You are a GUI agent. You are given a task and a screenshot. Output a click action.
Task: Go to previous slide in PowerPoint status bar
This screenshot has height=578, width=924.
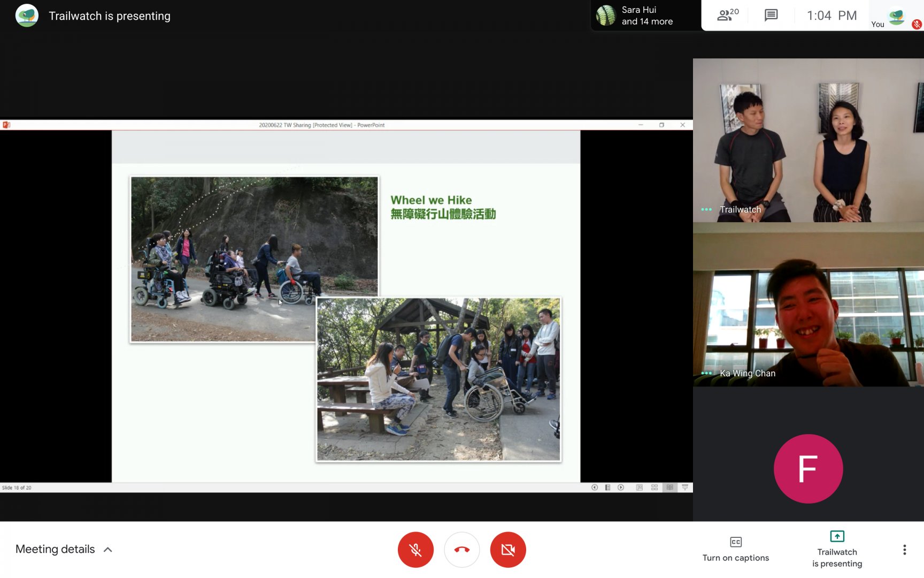pyautogui.click(x=594, y=488)
